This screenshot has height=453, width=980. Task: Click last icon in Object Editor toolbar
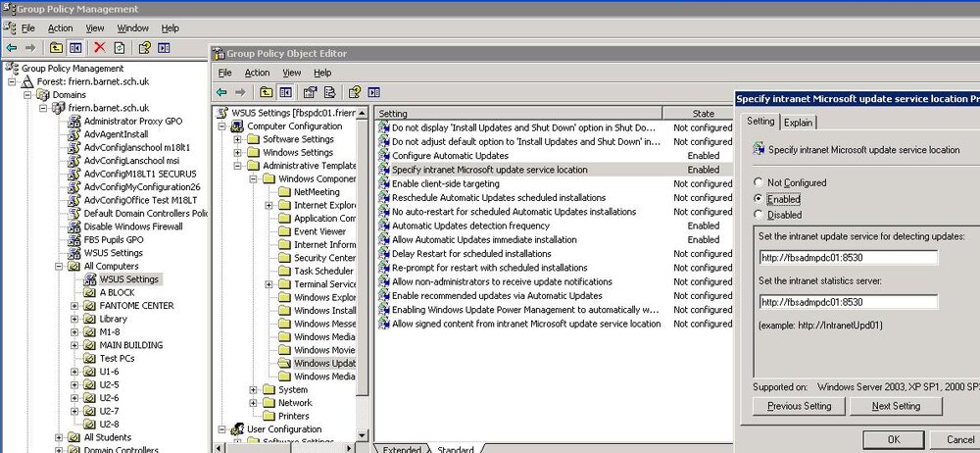point(373,92)
